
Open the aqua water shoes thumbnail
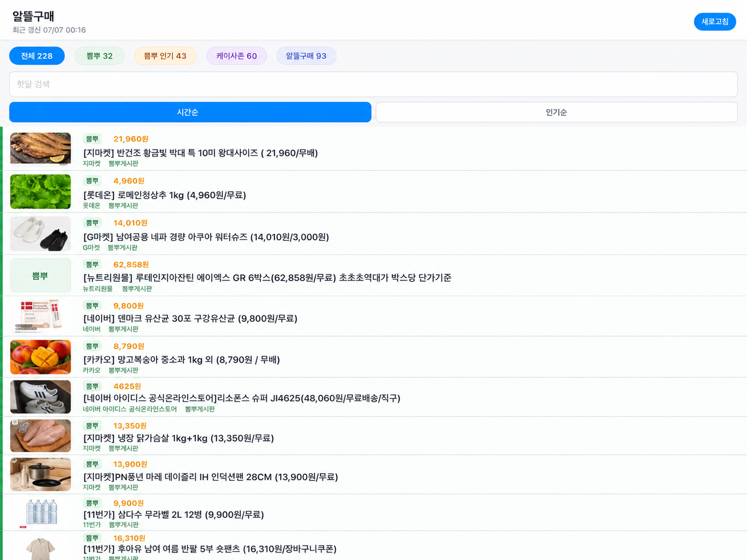coord(40,234)
